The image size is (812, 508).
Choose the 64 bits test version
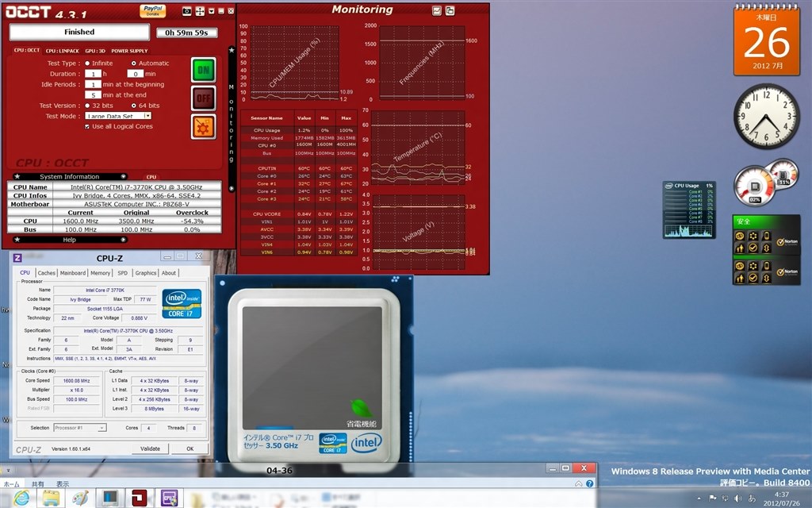pos(133,106)
